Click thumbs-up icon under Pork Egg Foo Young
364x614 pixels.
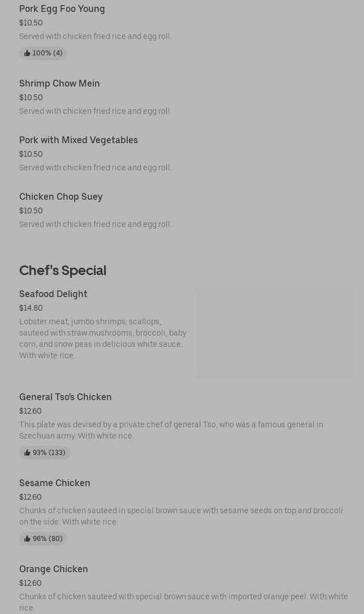(x=27, y=53)
